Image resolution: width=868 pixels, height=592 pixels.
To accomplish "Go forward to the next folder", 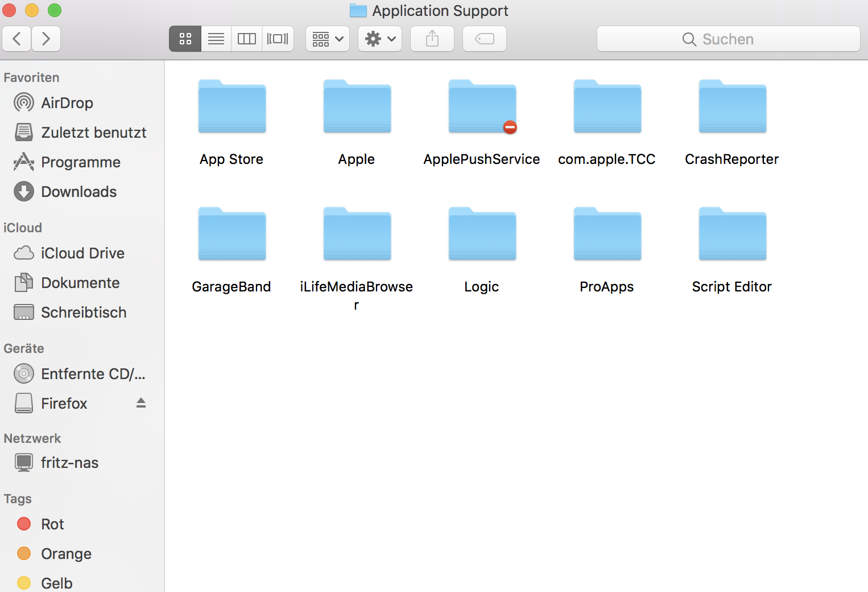I will click(x=46, y=39).
